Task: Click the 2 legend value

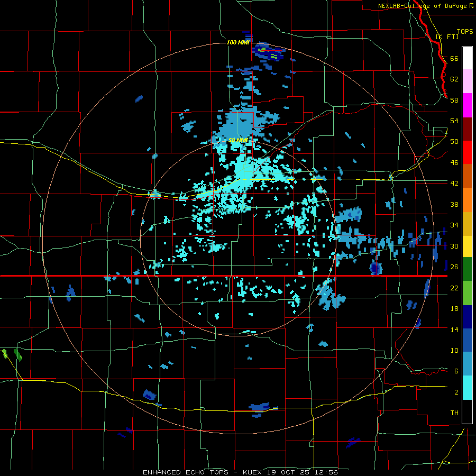Action: pyautogui.click(x=456, y=392)
